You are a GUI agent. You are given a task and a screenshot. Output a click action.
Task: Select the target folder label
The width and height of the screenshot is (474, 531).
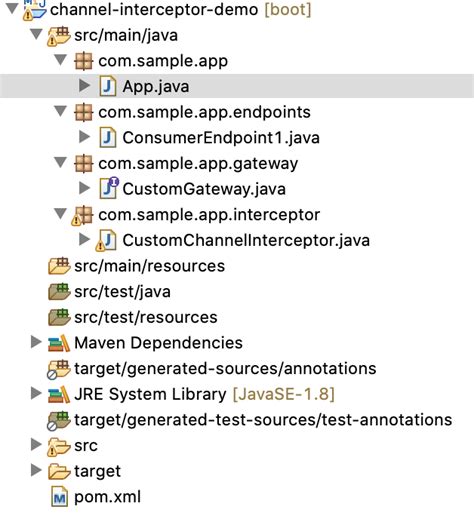(98, 471)
